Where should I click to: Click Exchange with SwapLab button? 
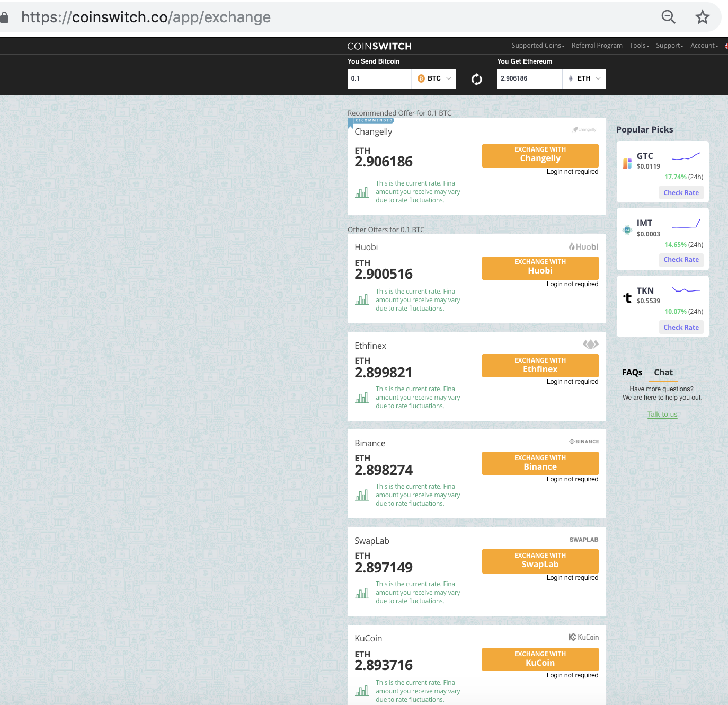coord(540,561)
